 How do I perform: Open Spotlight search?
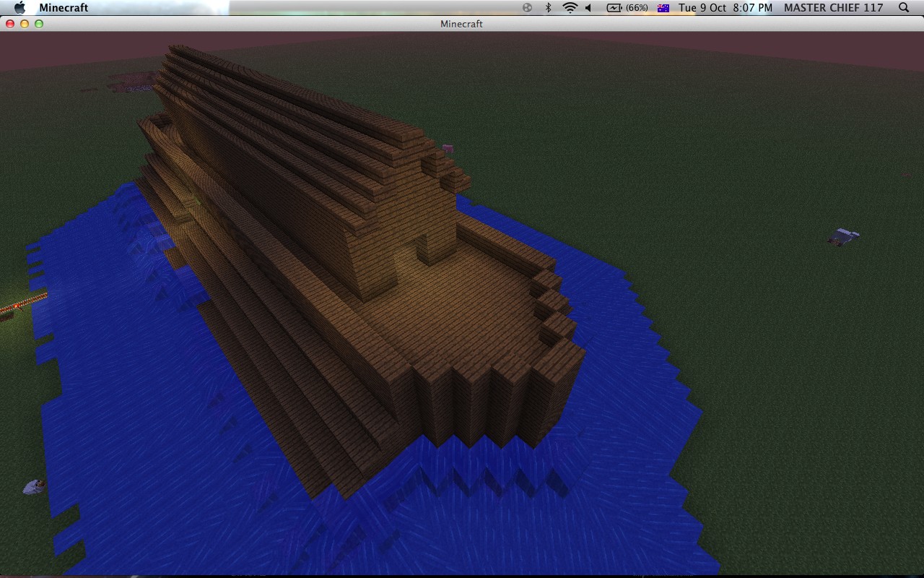point(903,8)
